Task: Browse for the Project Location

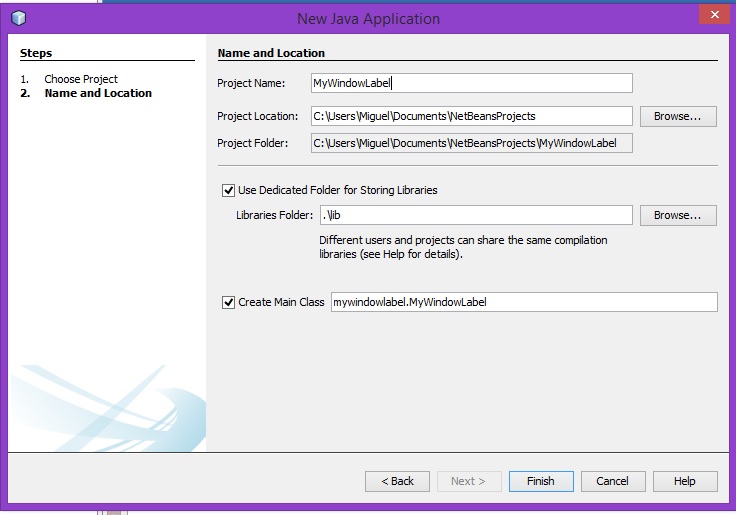Action: click(x=677, y=116)
